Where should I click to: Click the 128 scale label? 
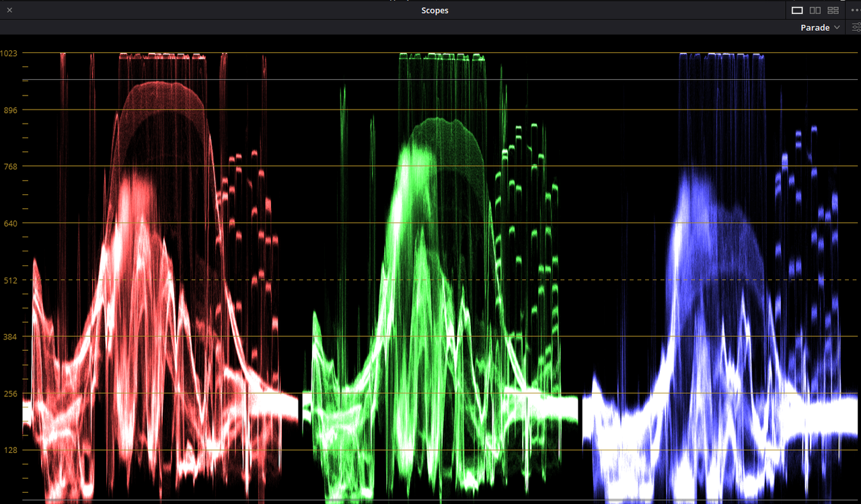[11, 450]
